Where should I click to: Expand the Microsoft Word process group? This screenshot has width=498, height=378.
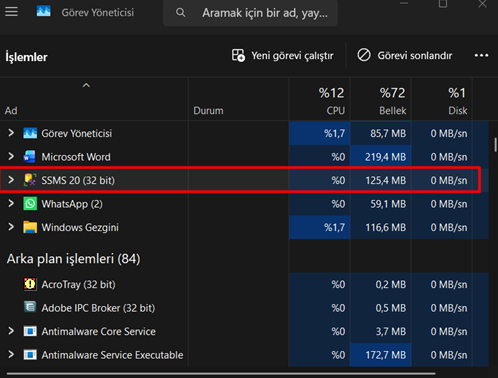(11, 156)
